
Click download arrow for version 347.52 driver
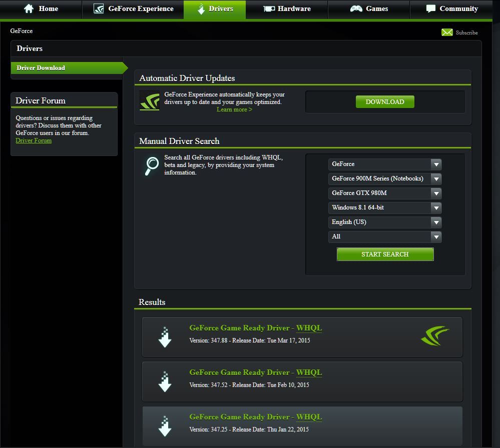click(x=165, y=381)
